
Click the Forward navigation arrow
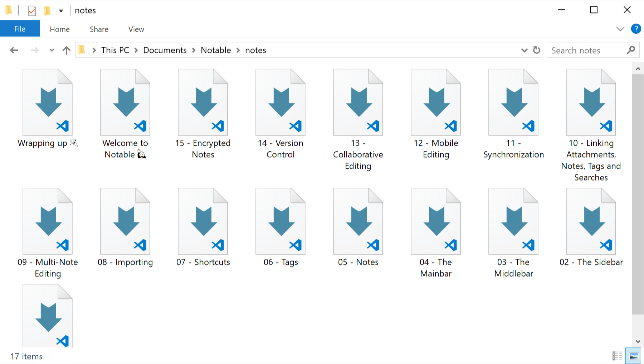click(34, 50)
